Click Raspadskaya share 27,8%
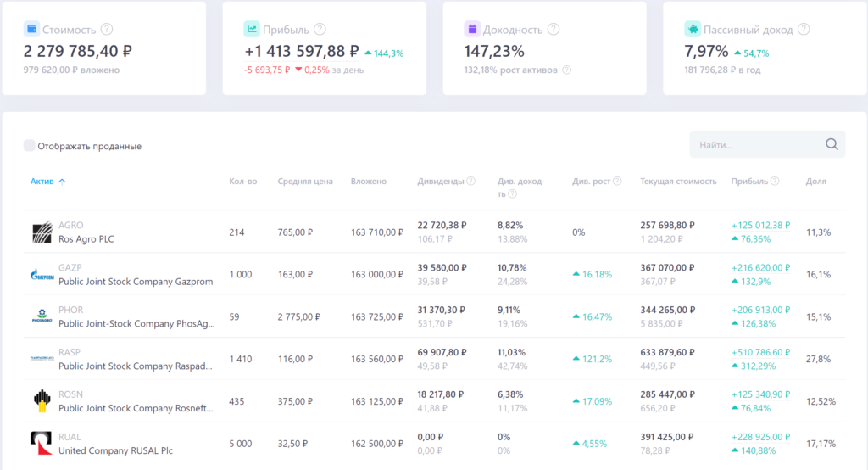Viewport: 868px width, 470px height. (818, 359)
